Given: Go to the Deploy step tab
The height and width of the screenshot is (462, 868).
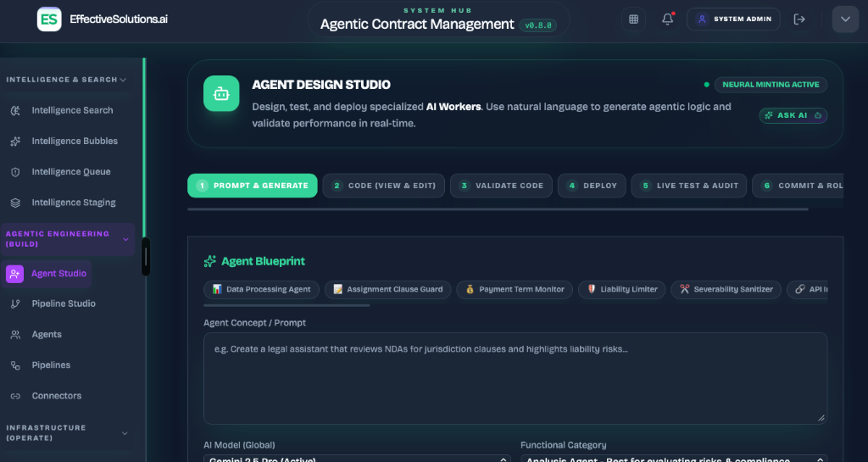Looking at the screenshot, I should [592, 186].
